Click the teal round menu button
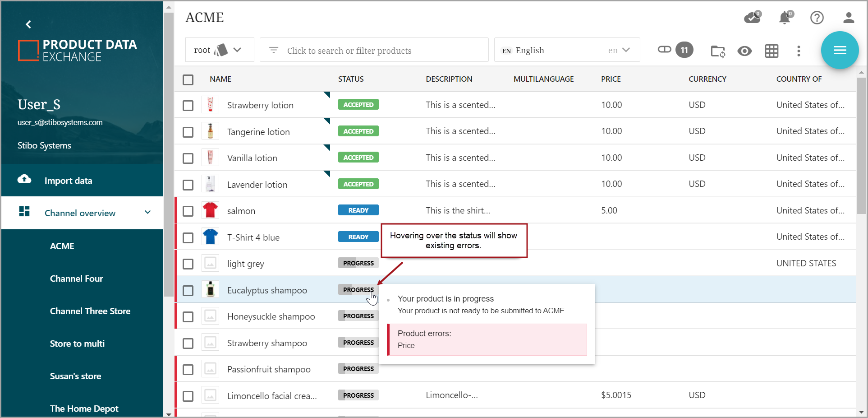868x418 pixels. coord(840,50)
